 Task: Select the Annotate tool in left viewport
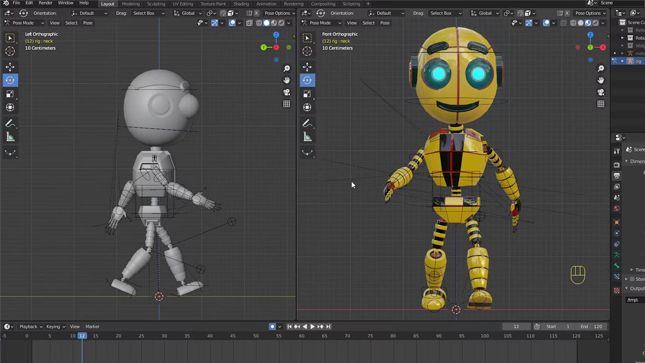click(10, 123)
